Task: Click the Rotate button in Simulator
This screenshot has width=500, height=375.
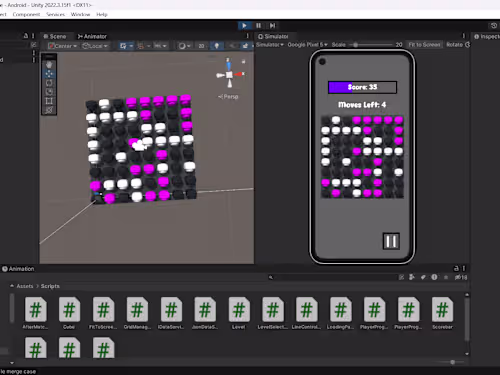Action: 458,45
